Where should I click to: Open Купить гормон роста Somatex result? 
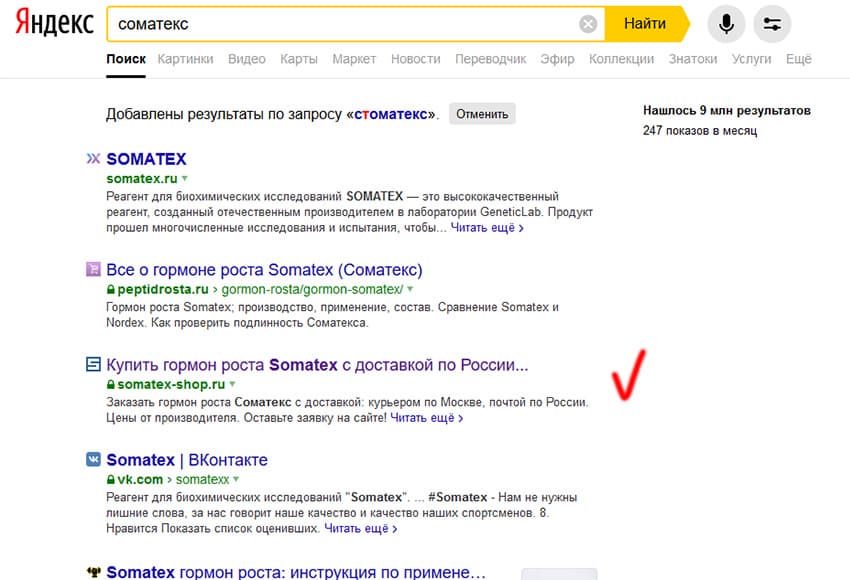pos(317,365)
